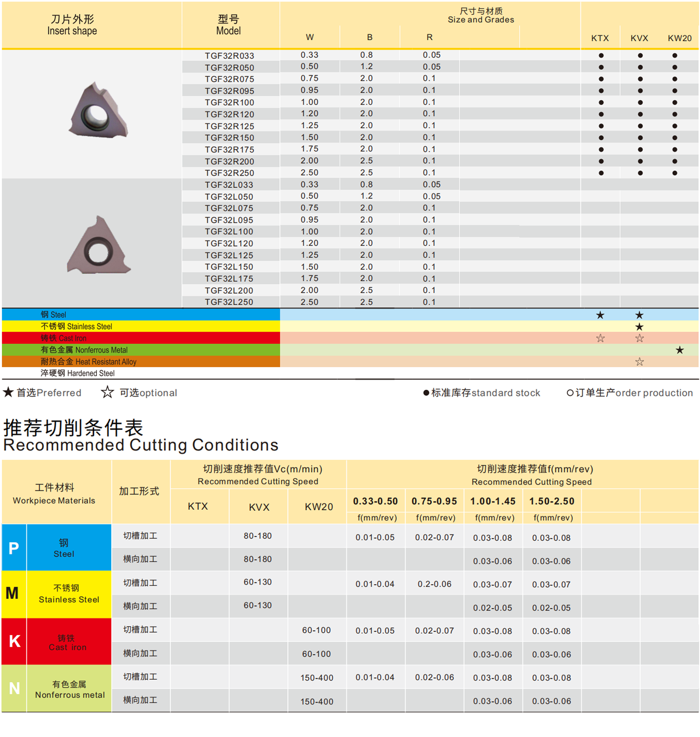The width and height of the screenshot is (700, 737).
Task: Select the KVX stock dot for TGF32R250
Action: (x=639, y=173)
